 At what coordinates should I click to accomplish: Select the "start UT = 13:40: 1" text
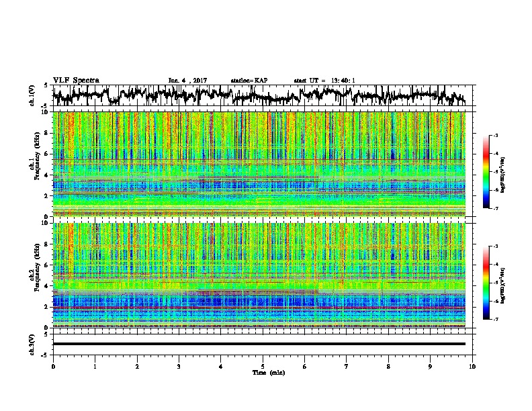coord(324,81)
